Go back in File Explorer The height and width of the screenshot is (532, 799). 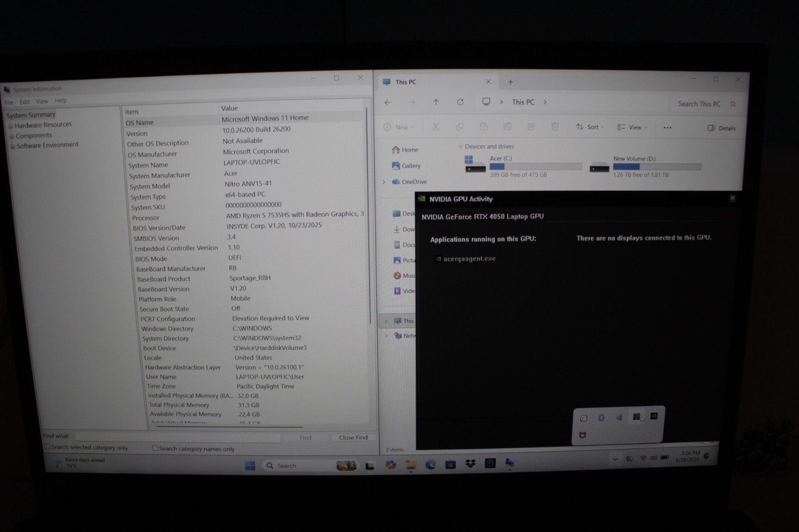pyautogui.click(x=388, y=102)
